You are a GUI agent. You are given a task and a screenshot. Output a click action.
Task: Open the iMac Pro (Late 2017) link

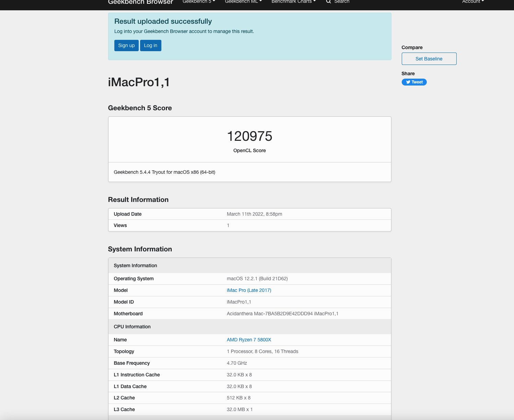(249, 290)
